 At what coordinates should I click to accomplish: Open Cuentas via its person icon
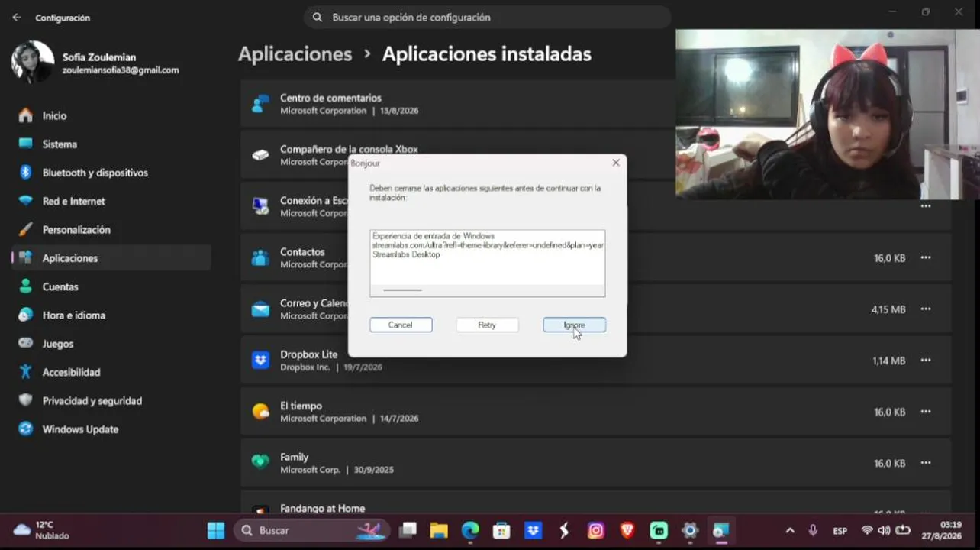coord(26,286)
